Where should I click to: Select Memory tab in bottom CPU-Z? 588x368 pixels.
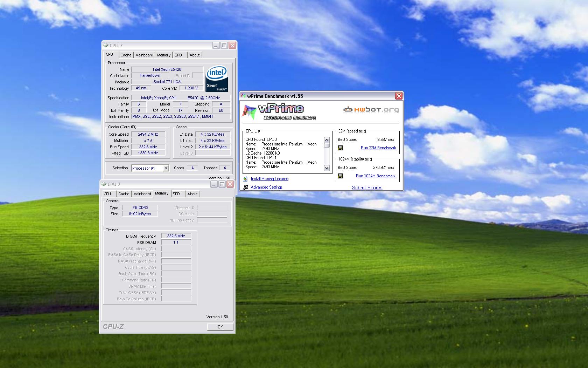click(162, 193)
